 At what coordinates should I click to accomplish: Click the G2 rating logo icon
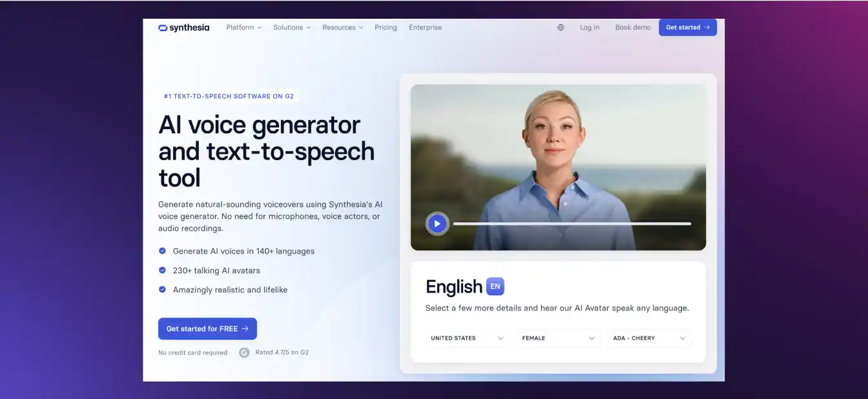point(244,353)
